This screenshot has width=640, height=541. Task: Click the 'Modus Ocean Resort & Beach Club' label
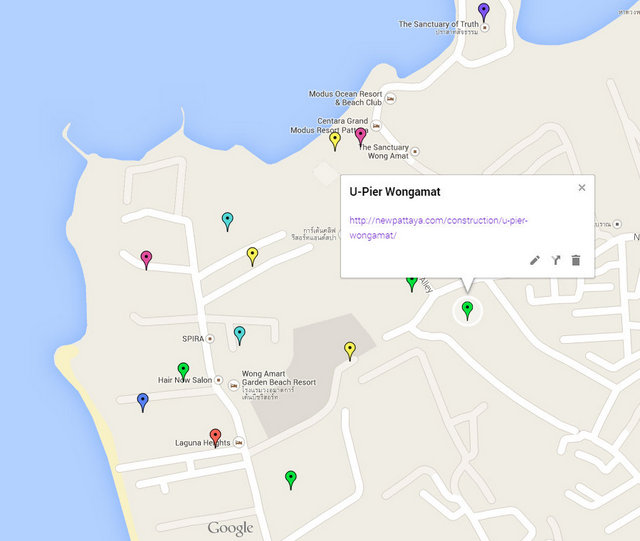coord(346,98)
